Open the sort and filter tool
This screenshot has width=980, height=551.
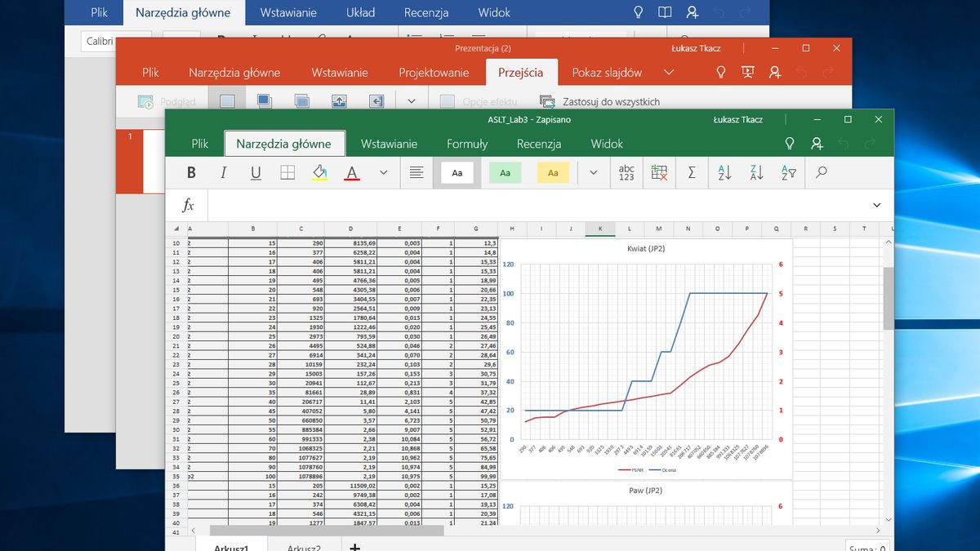pyautogui.click(x=788, y=172)
